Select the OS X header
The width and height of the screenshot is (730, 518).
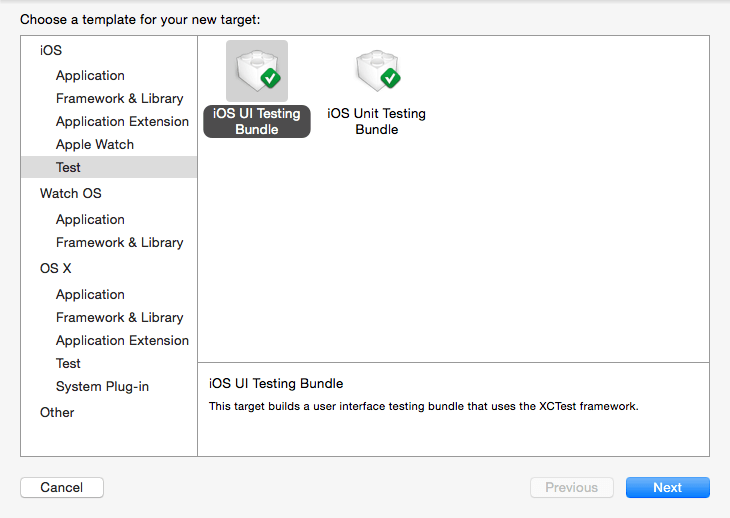(x=55, y=268)
